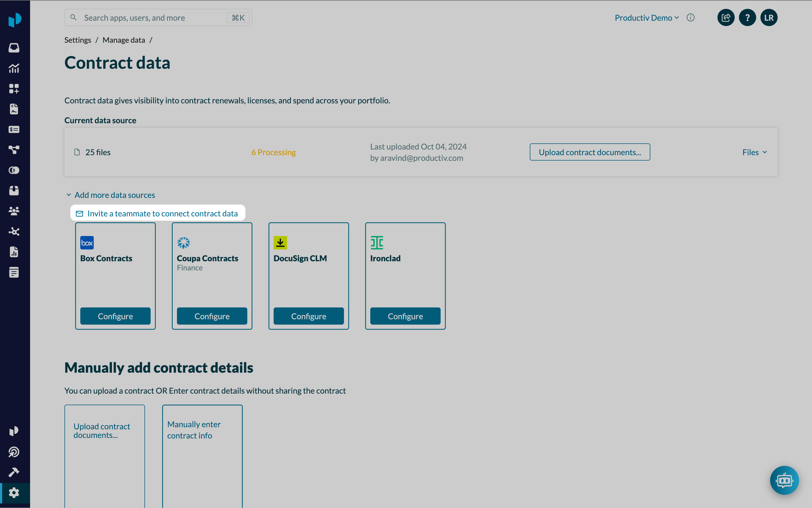Expand the Productiv Demo dropdown

coord(646,18)
